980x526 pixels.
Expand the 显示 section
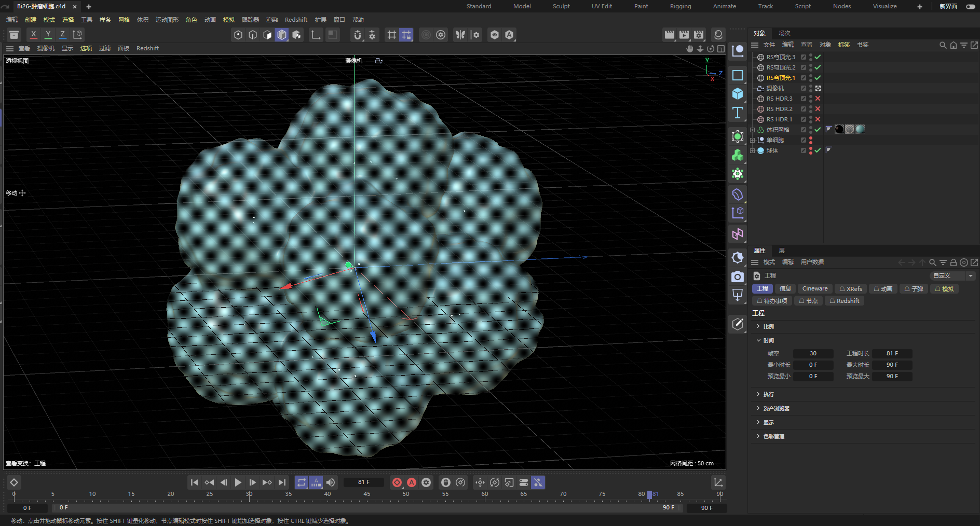758,422
